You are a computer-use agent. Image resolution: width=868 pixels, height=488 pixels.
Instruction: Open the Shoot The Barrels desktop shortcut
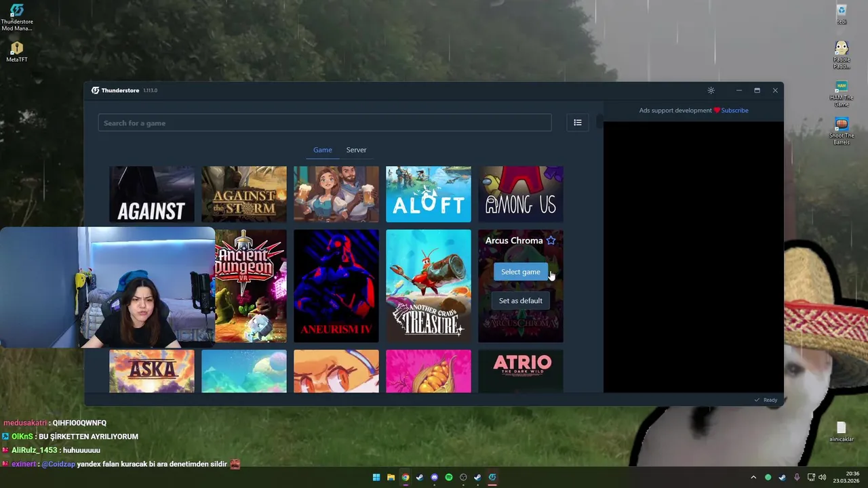(842, 131)
